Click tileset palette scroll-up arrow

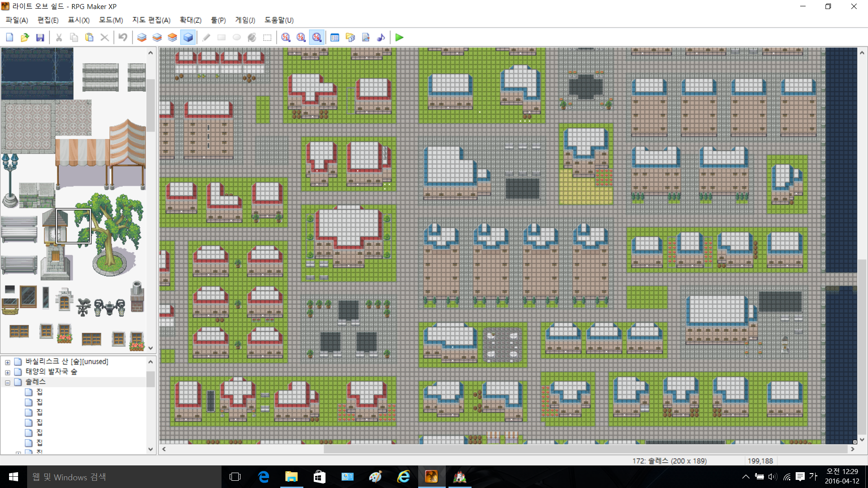(x=151, y=53)
